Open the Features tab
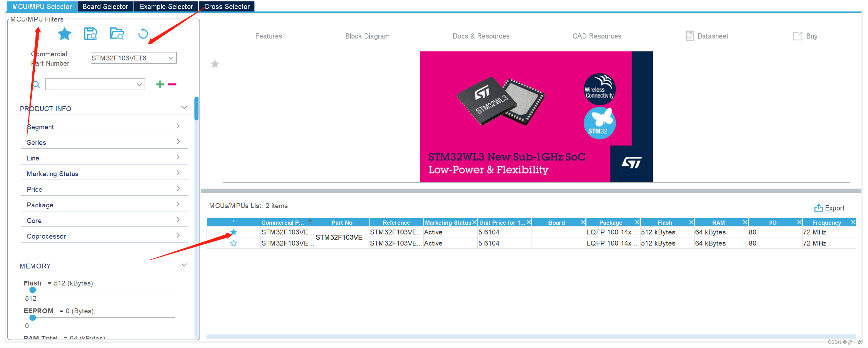The width and height of the screenshot is (868, 348). tap(269, 36)
